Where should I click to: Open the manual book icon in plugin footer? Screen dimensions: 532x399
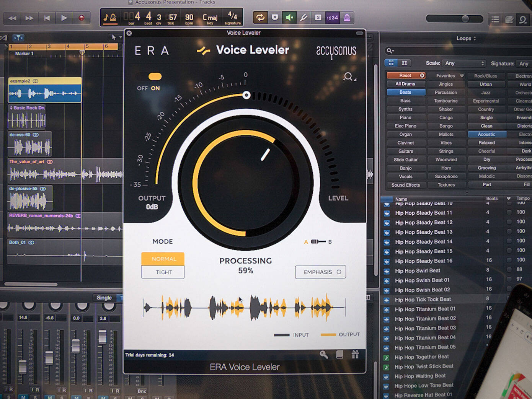click(x=339, y=355)
